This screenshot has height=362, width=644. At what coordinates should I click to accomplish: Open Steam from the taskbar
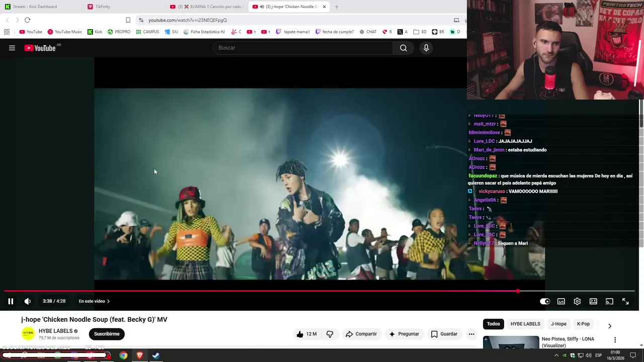[x=156, y=355]
